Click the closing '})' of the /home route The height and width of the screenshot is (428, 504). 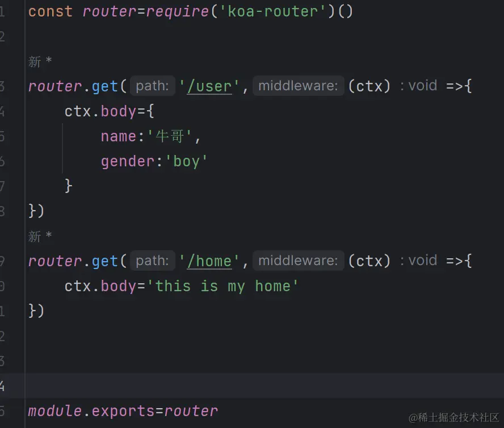(x=36, y=311)
